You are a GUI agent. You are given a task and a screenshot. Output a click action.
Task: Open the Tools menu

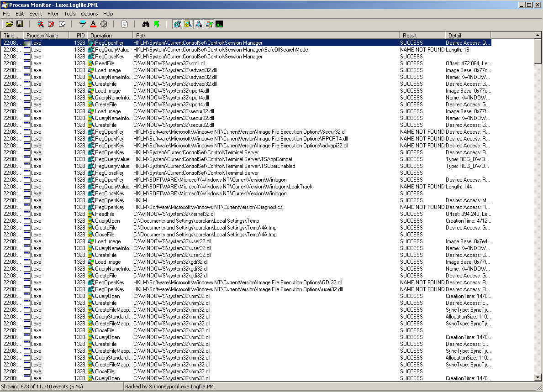pyautogui.click(x=70, y=14)
